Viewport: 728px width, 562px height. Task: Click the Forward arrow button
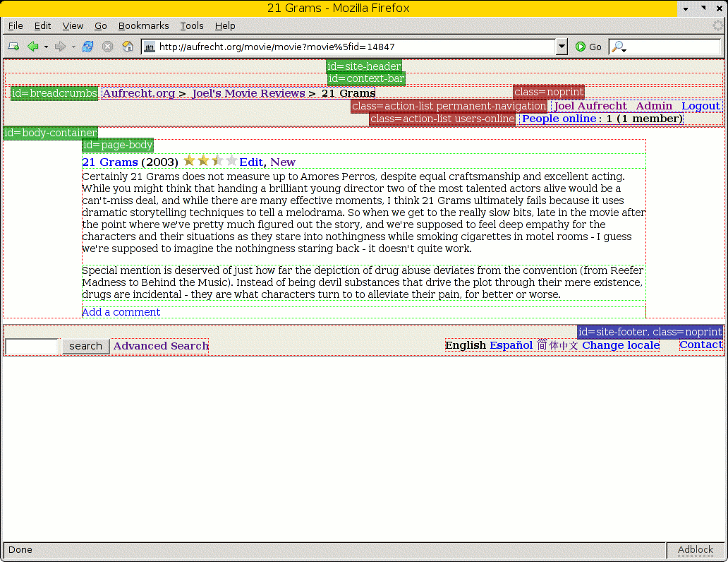coord(60,47)
